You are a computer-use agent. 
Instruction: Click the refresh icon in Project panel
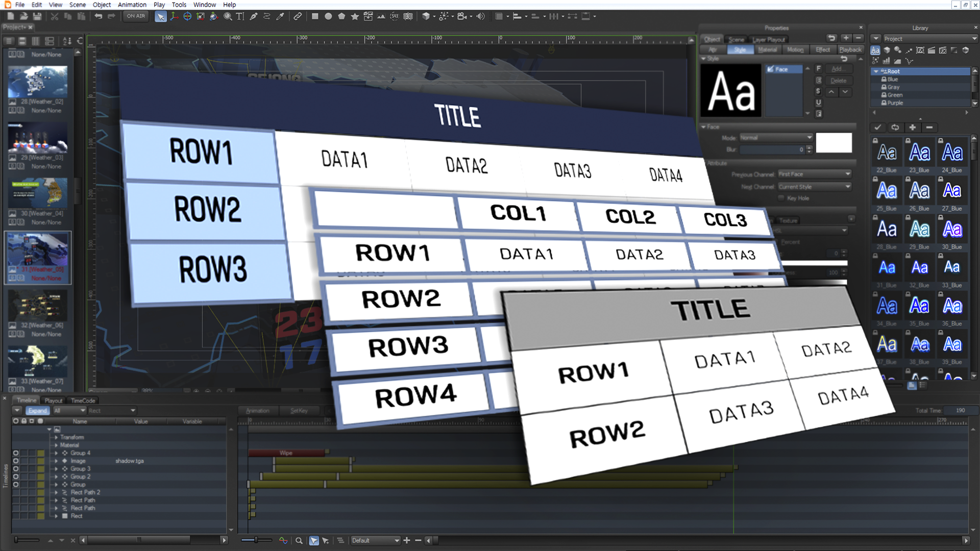pyautogui.click(x=80, y=41)
